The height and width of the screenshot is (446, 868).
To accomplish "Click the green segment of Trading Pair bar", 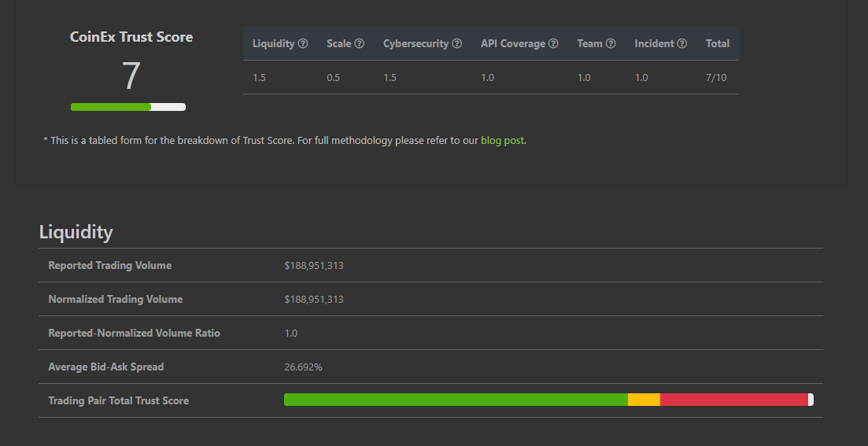I will click(456, 400).
